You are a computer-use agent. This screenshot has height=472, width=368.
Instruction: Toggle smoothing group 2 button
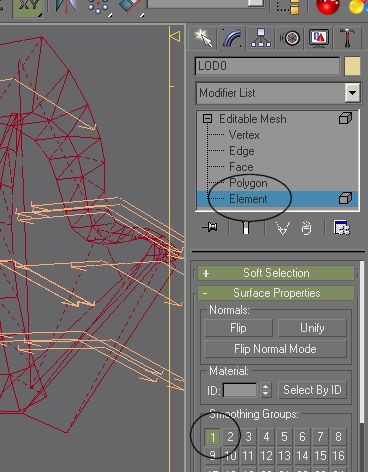(x=230, y=437)
